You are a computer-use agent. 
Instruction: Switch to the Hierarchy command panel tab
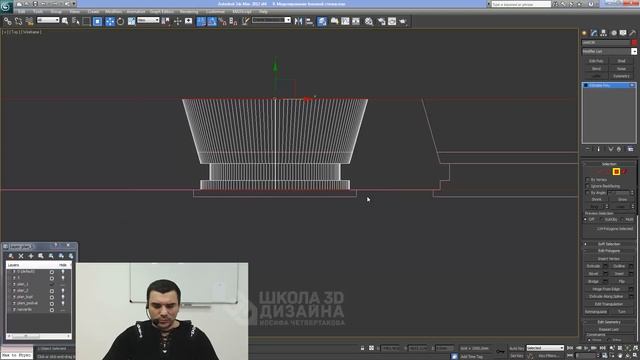pos(603,33)
